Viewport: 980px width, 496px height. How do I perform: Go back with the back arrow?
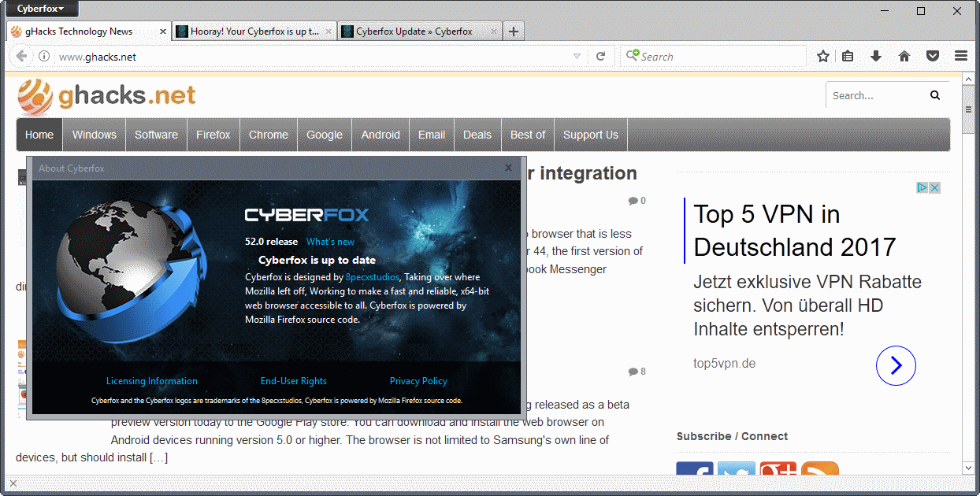pos(22,57)
